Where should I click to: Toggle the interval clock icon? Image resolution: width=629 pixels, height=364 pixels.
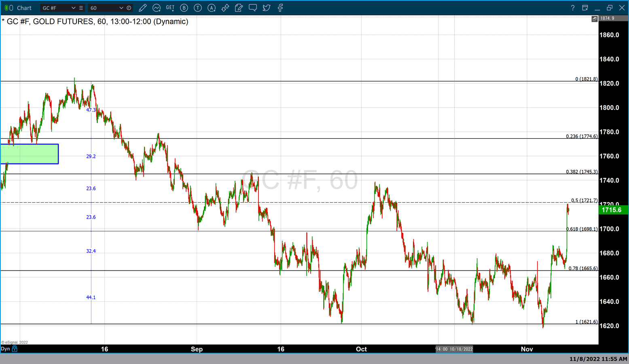coord(129,8)
